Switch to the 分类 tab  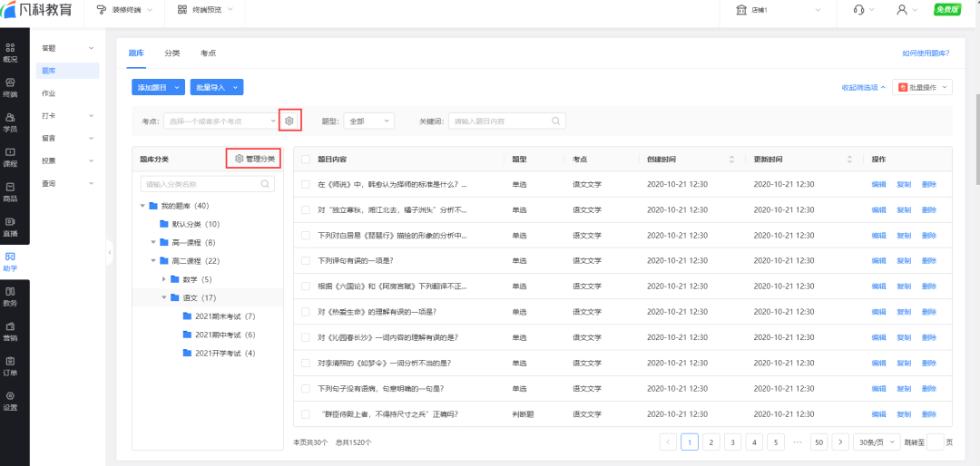coord(172,53)
